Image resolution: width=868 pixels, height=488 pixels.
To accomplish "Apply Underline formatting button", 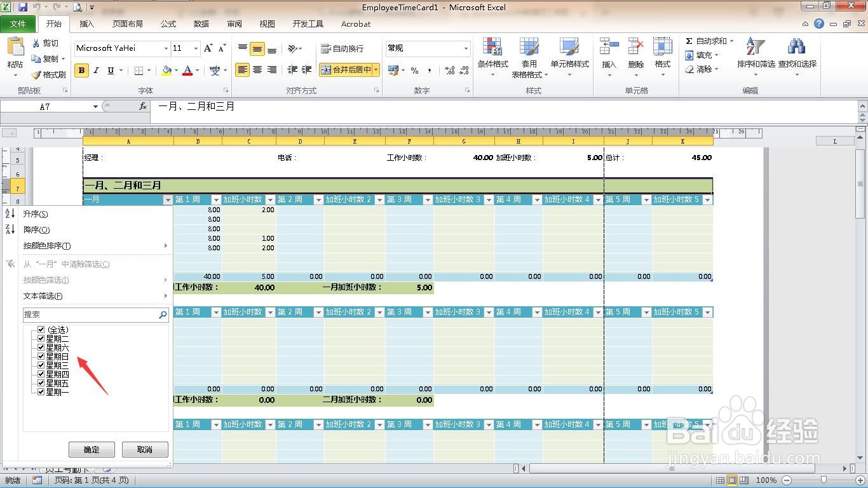I will click(111, 71).
